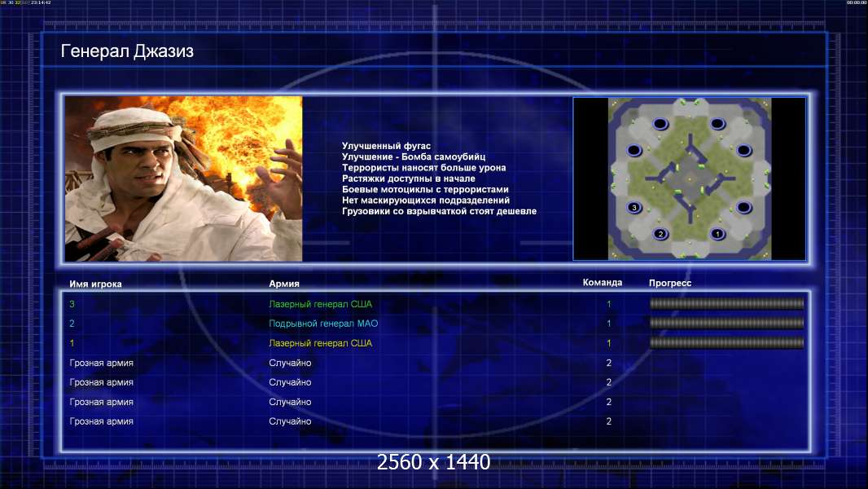This screenshot has width=868, height=489.
Task: Click "Террористы наносят больше урона" line
Action: tap(423, 168)
